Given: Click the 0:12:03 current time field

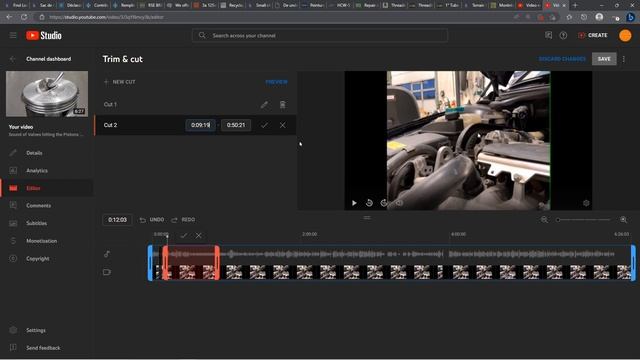Looking at the screenshot, I should [117, 220].
